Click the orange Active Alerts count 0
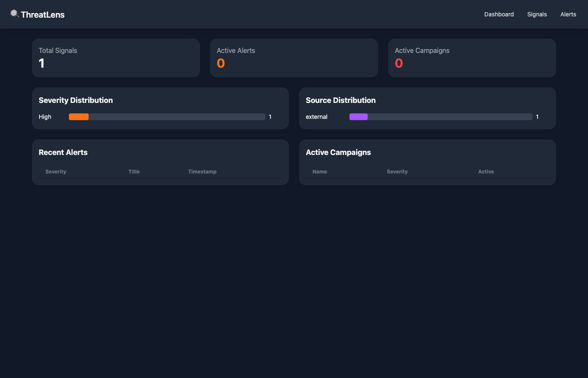Screen dimensions: 588x378 click(221, 63)
